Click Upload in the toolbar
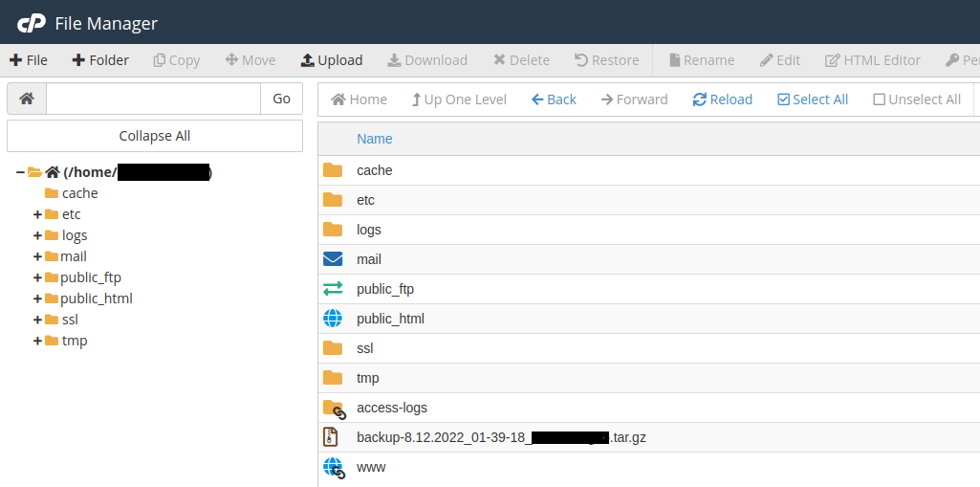980x487 pixels. tap(332, 60)
